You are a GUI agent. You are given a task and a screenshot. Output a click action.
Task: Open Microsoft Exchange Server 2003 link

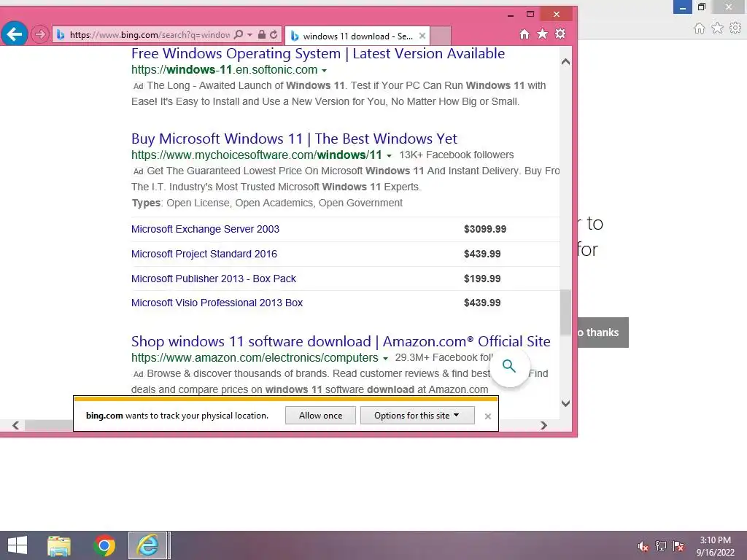[205, 229]
